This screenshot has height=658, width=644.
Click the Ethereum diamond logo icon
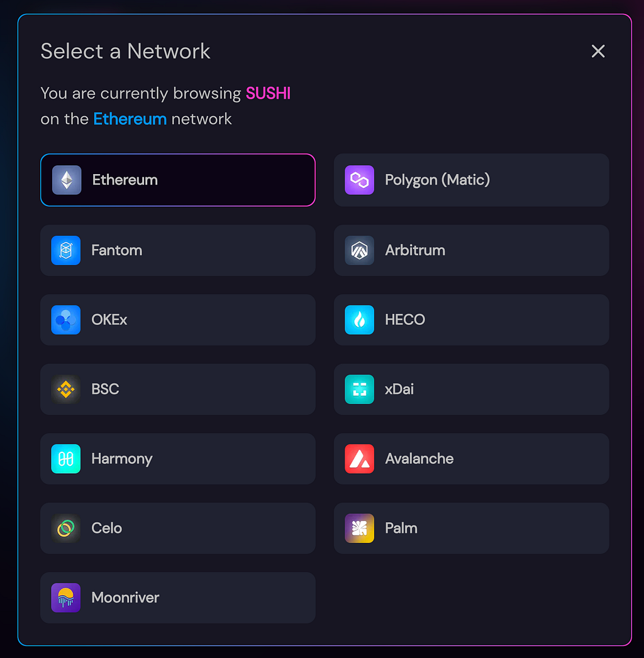67,180
